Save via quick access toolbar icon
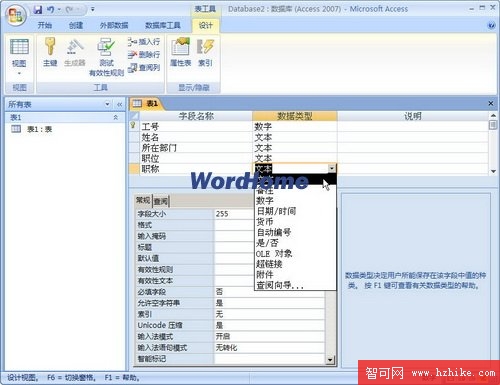 (x=38, y=10)
